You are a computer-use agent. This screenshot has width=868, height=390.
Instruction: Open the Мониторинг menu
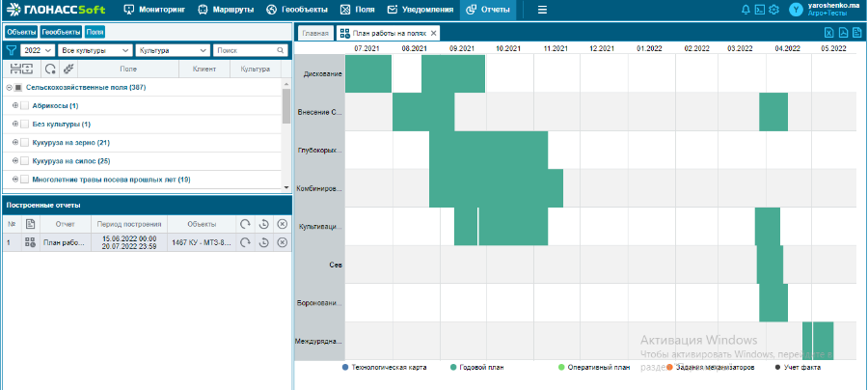pos(156,10)
